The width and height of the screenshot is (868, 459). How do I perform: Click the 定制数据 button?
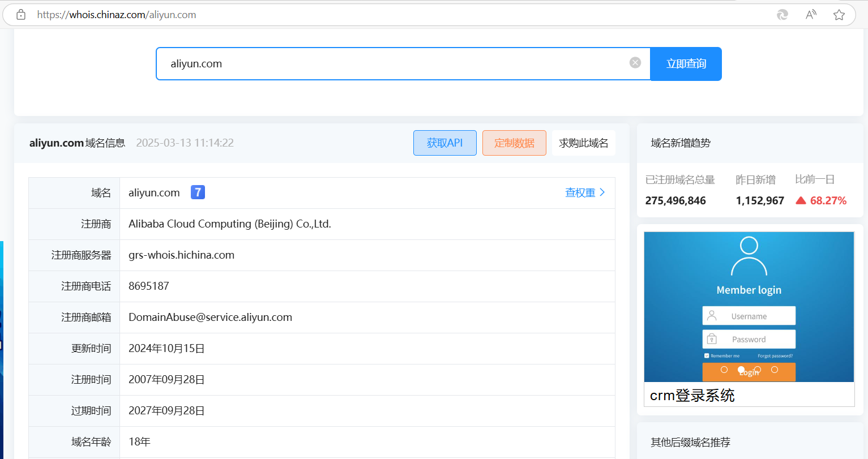point(514,143)
